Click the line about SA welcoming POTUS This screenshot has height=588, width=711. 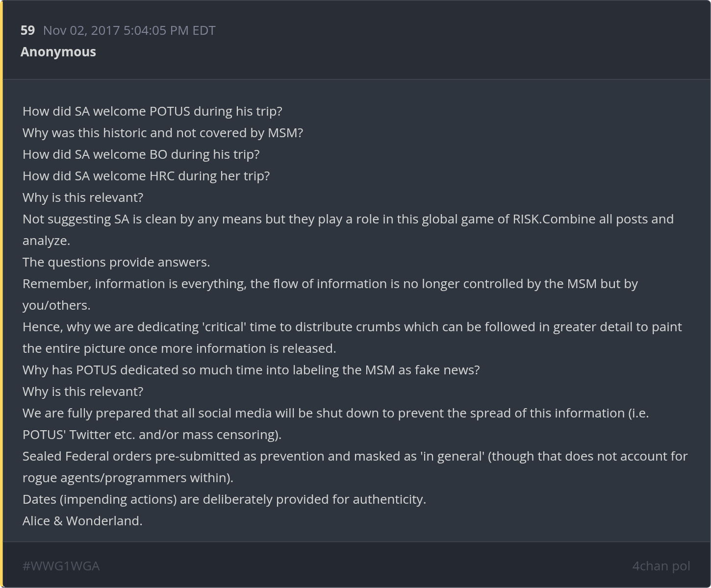(x=152, y=111)
